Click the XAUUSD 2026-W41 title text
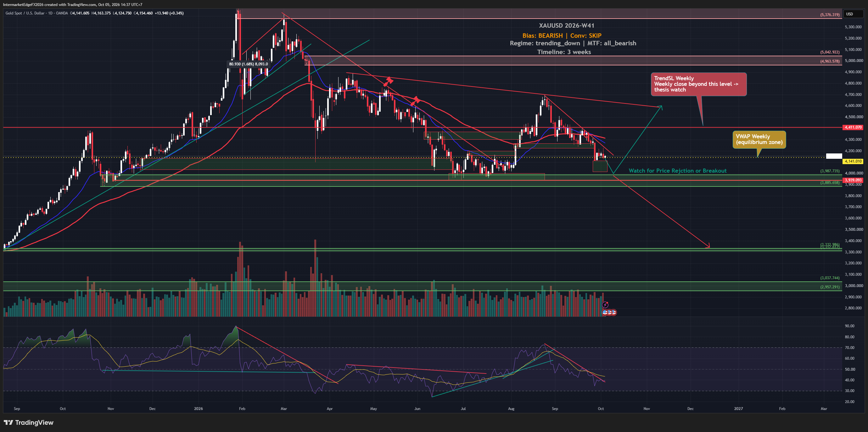868x432 pixels. point(566,25)
